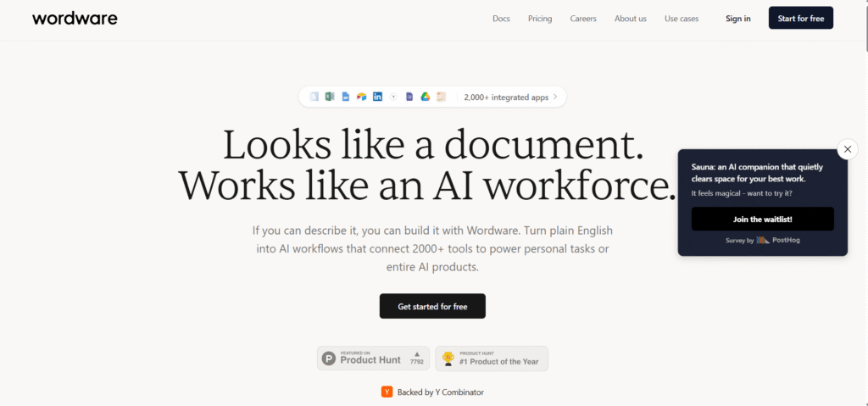868x406 pixels.
Task: Click the beige dotted app icon
Action: pos(441,97)
